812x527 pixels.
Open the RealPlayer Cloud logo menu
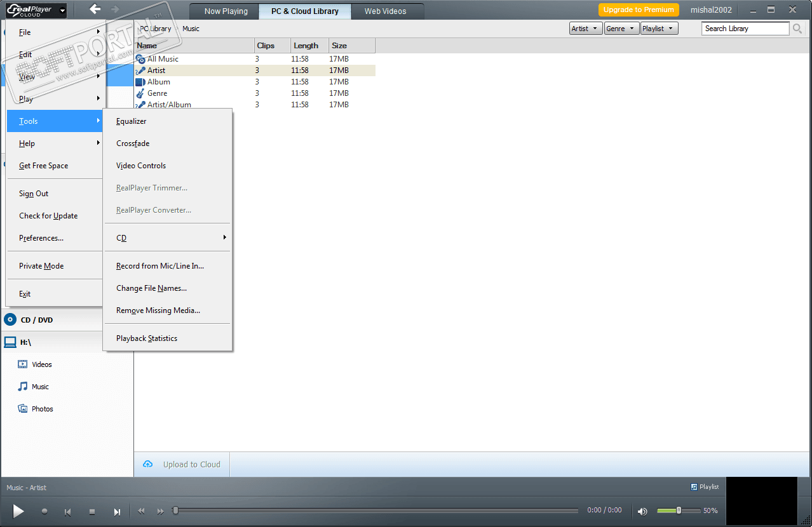(x=36, y=10)
